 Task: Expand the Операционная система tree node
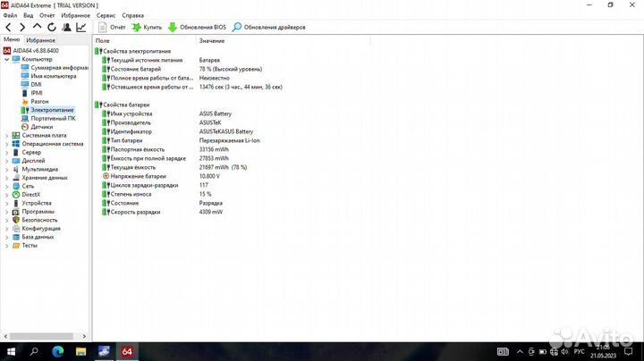pyautogui.click(x=6, y=143)
